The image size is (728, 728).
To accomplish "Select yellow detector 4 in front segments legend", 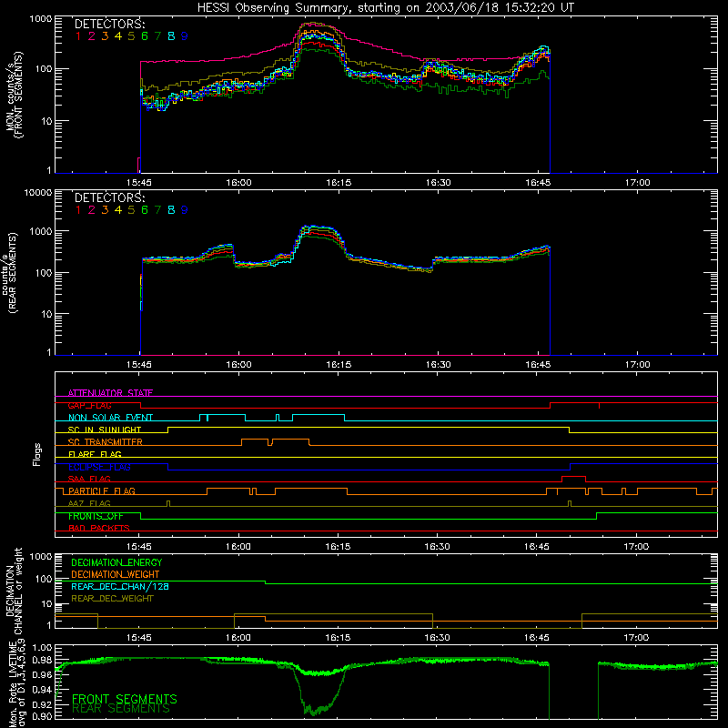I will [118, 36].
